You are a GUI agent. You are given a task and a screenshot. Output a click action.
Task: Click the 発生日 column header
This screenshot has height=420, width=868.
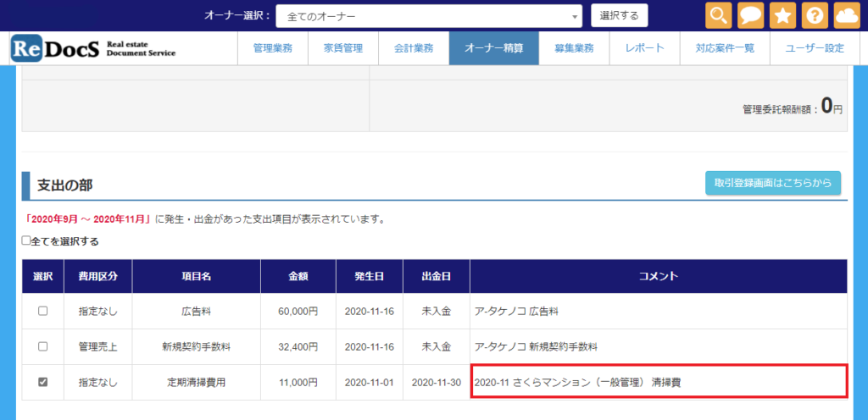(x=370, y=276)
